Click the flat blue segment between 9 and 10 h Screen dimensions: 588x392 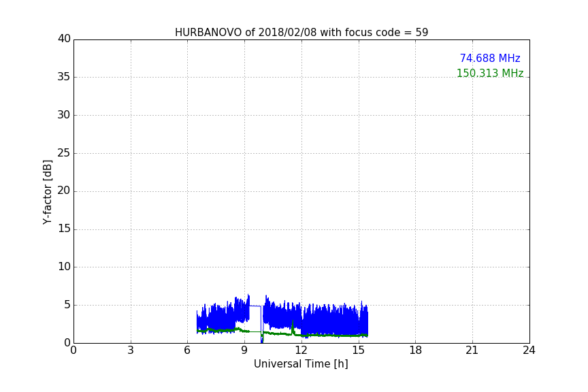pos(255,306)
